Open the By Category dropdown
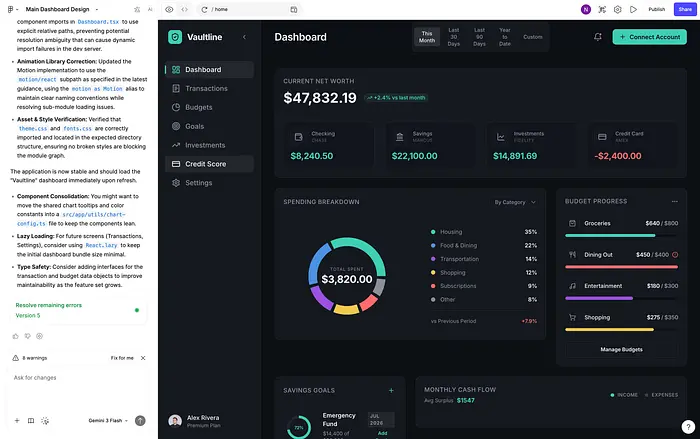Viewport: 700px width, 439px height. point(515,202)
